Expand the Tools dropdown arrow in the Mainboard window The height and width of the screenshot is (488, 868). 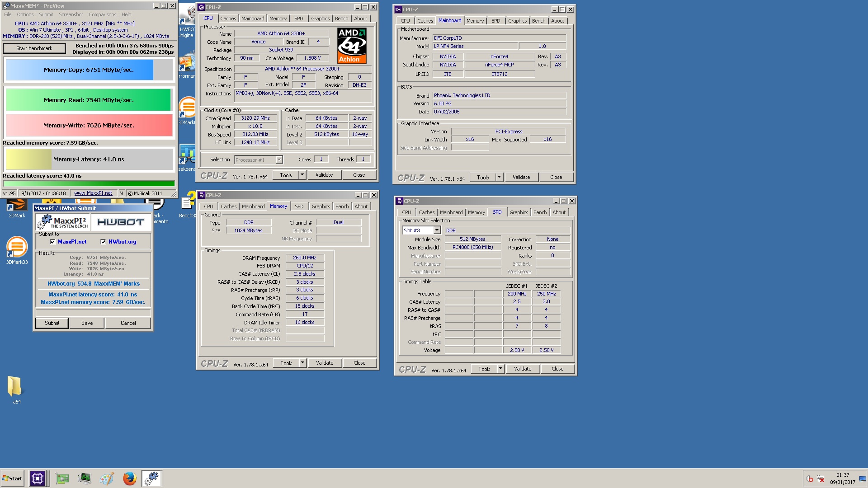pos(499,177)
